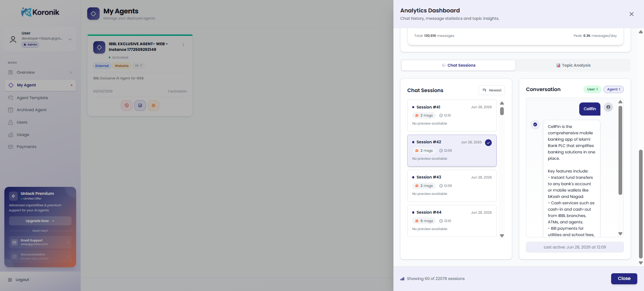Click the Koronik logo

pyautogui.click(x=40, y=12)
